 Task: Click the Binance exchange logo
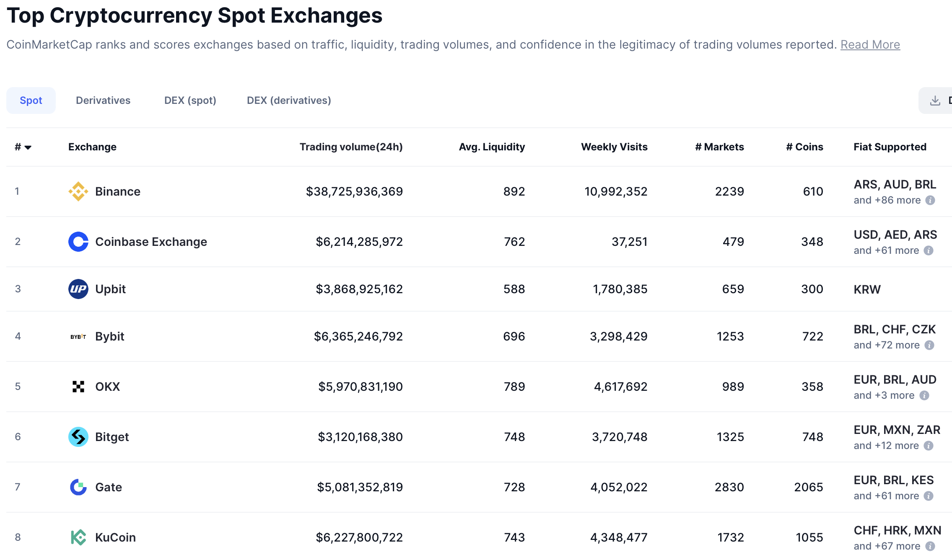78,191
